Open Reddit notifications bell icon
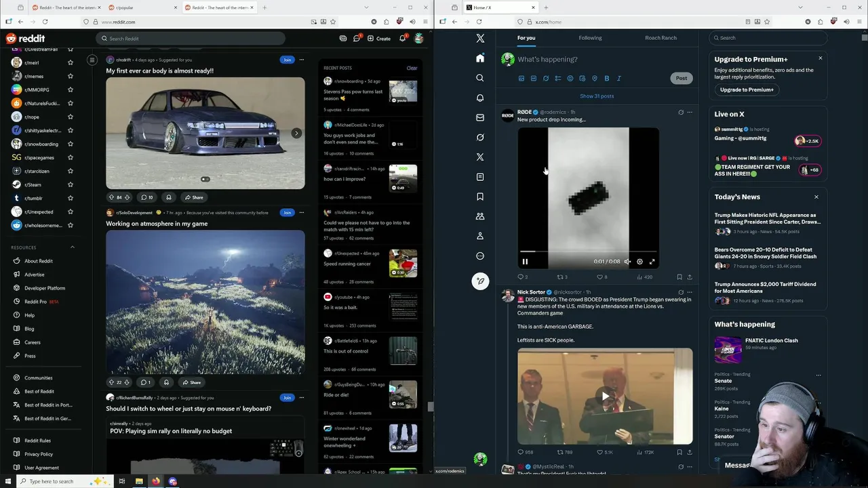 point(402,39)
